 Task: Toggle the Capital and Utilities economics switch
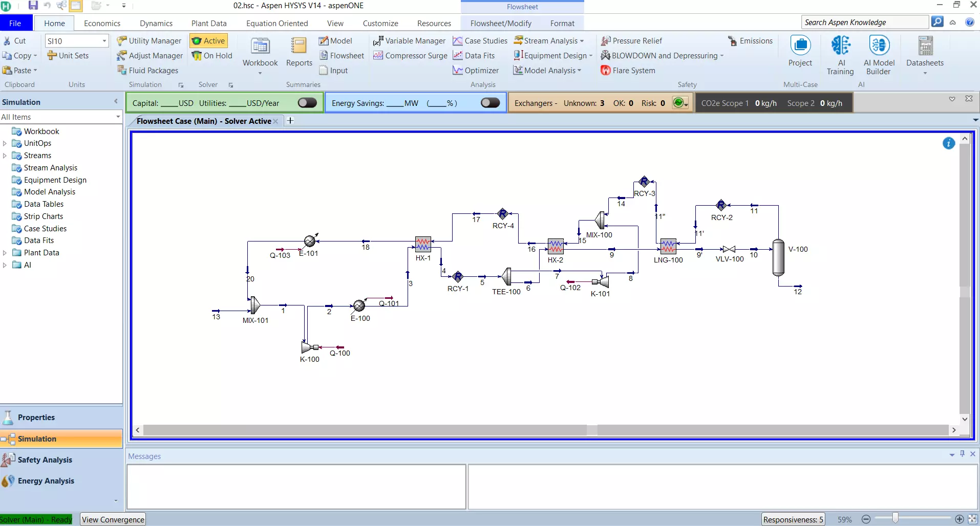tap(307, 103)
